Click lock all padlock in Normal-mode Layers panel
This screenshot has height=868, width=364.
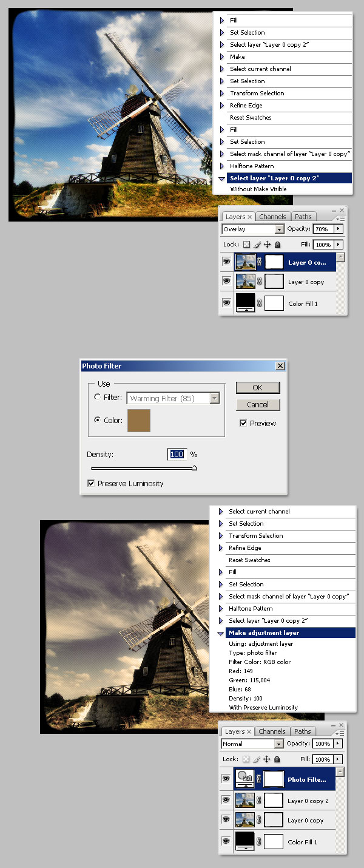(x=277, y=759)
